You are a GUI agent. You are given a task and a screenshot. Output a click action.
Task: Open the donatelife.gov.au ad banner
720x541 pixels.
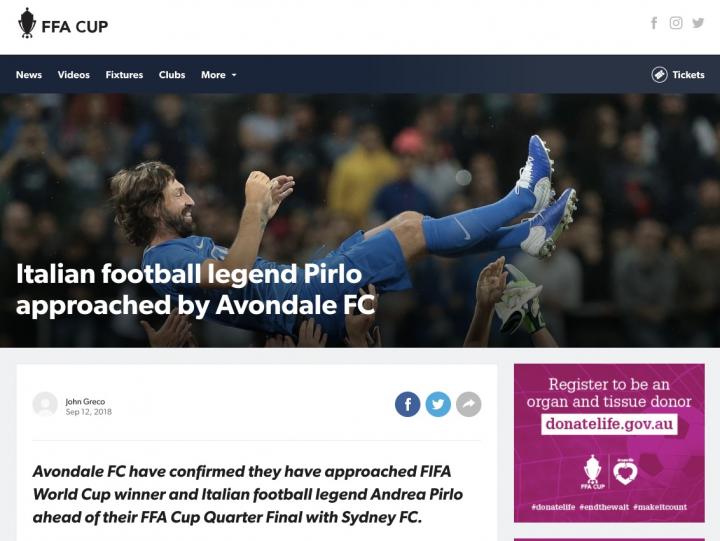(609, 443)
